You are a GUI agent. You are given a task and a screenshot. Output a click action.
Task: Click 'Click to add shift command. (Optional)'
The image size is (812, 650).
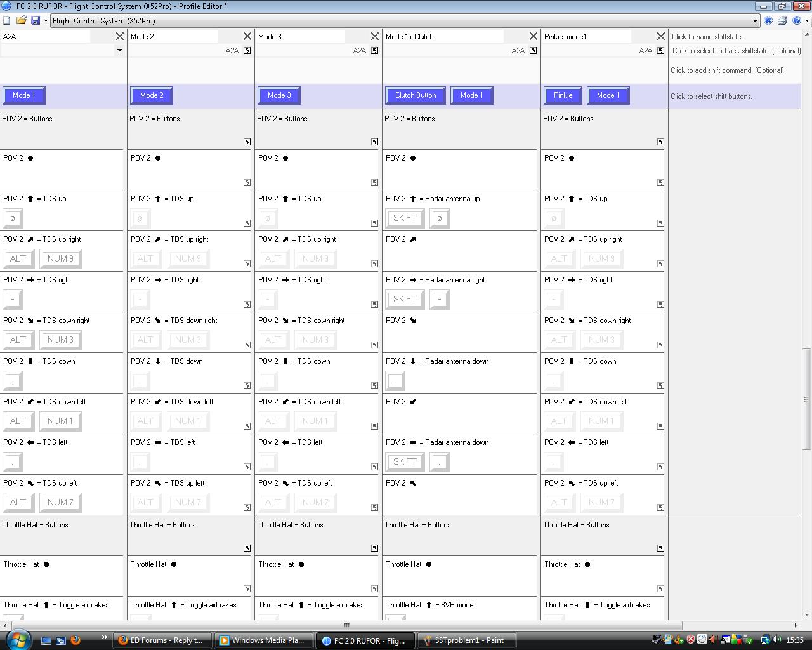[727, 70]
